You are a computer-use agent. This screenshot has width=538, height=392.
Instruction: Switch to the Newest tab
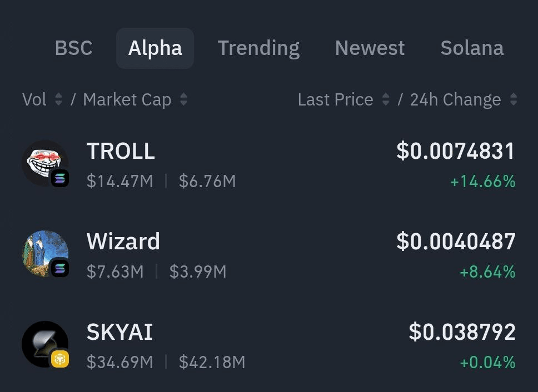click(370, 48)
